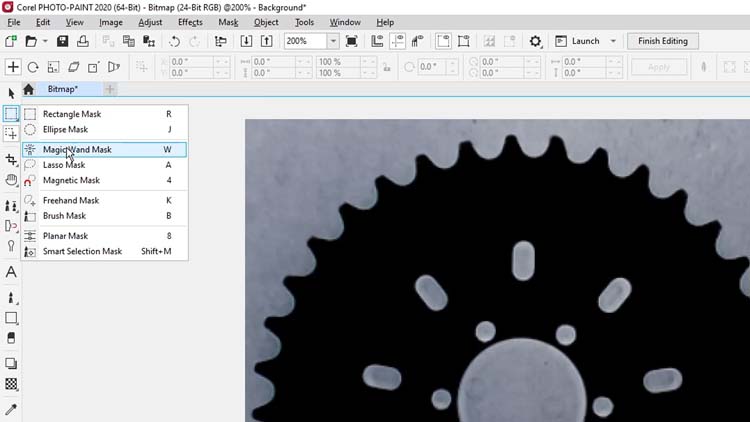Click the Home welcome screen icon
750x422 pixels.
pyautogui.click(x=28, y=89)
